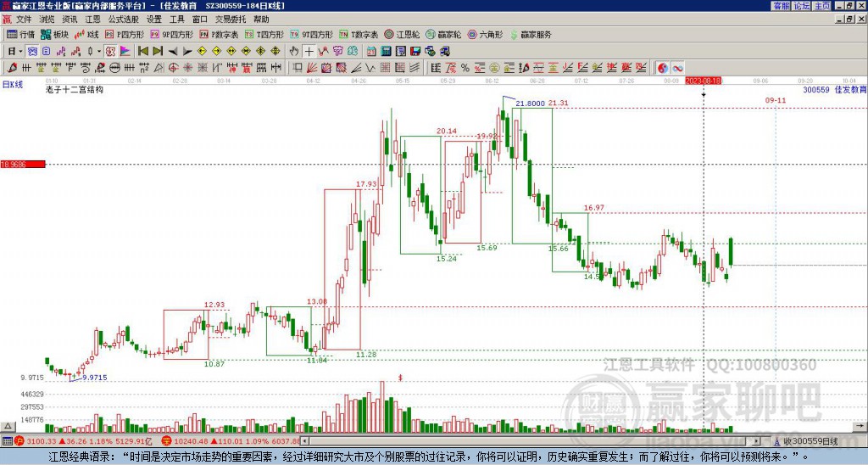Open the P数字表 tool

220,34
